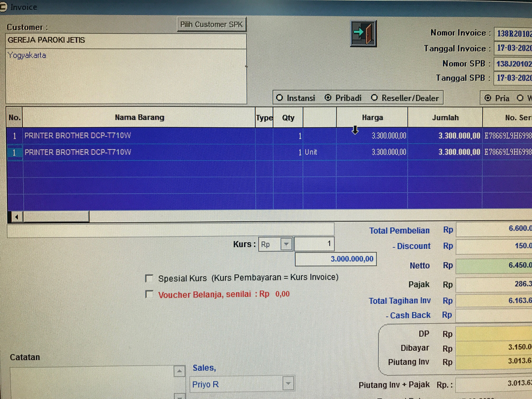Choose Reseller/Dealer customer type
Viewport: 532px width, 399px height.
374,98
